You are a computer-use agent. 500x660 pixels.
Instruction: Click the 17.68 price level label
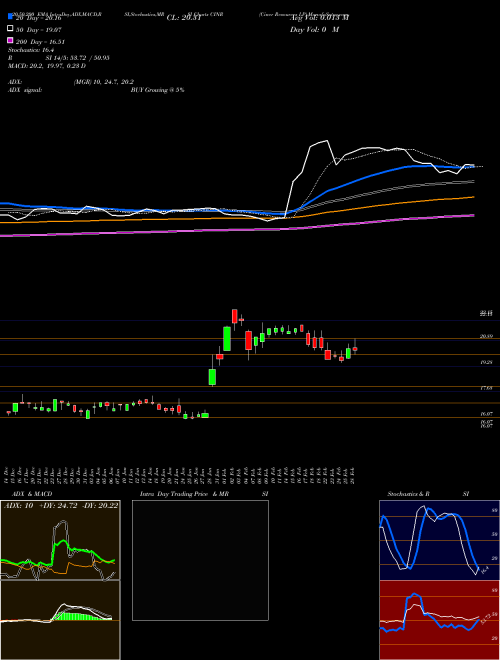click(487, 388)
